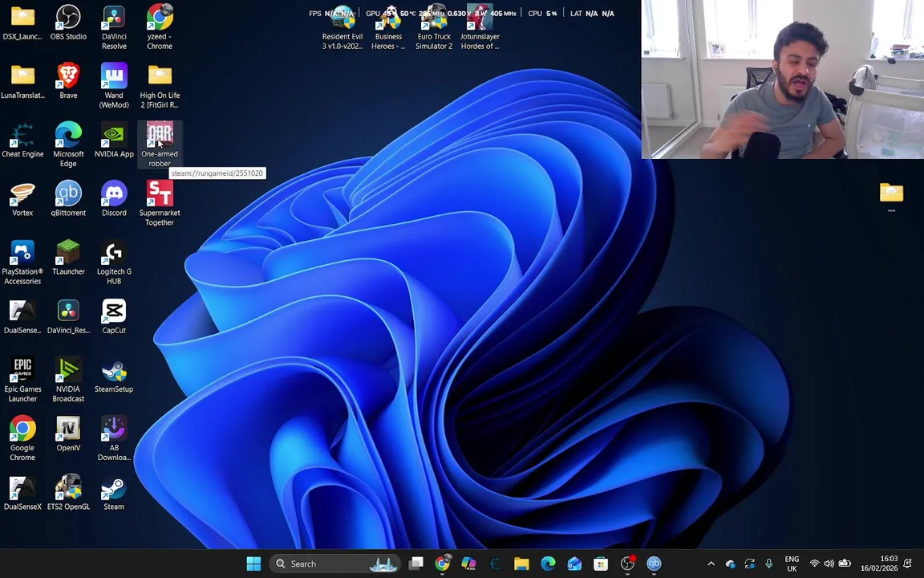The width and height of the screenshot is (924, 578).
Task: Select the Discord desktop icon
Action: 114,199
